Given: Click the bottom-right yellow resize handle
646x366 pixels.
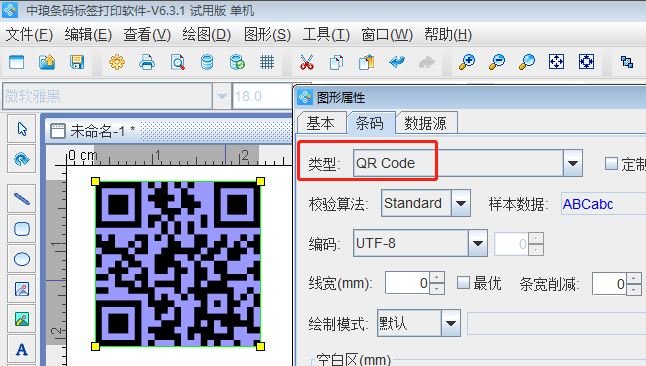Looking at the screenshot, I should point(260,346).
